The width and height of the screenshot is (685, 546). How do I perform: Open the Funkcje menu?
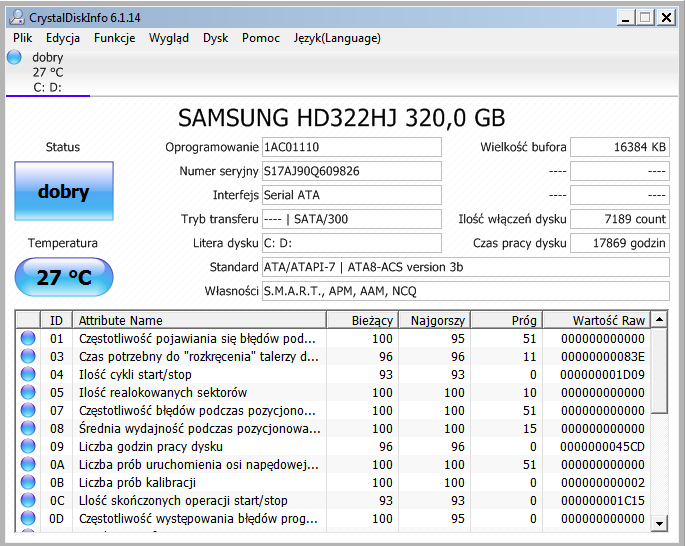(114, 38)
